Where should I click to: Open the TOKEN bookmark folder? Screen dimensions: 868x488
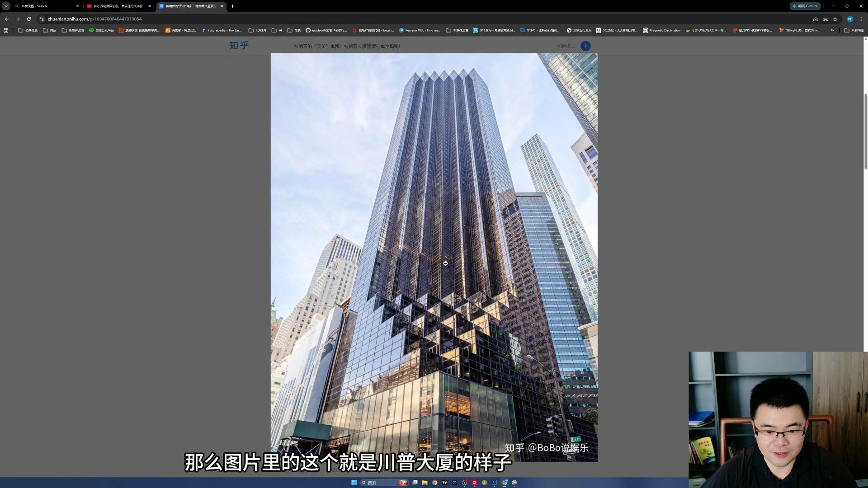(x=257, y=30)
